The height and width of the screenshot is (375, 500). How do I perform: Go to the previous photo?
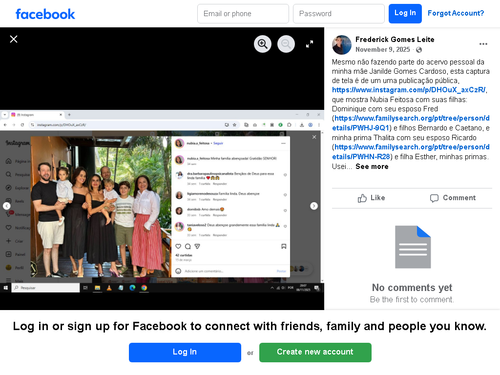click(x=7, y=206)
